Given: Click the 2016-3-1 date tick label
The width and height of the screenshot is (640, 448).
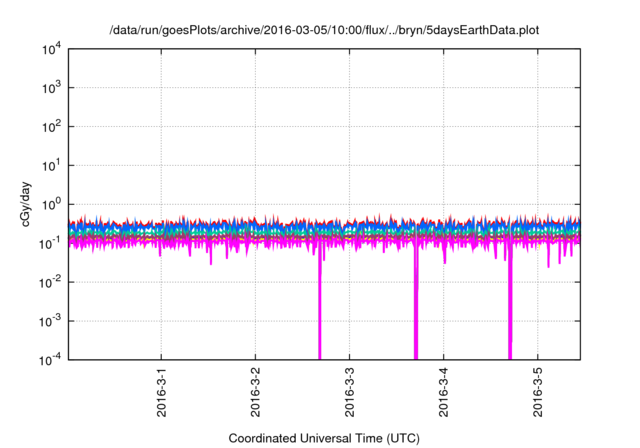Looking at the screenshot, I should (x=162, y=393).
